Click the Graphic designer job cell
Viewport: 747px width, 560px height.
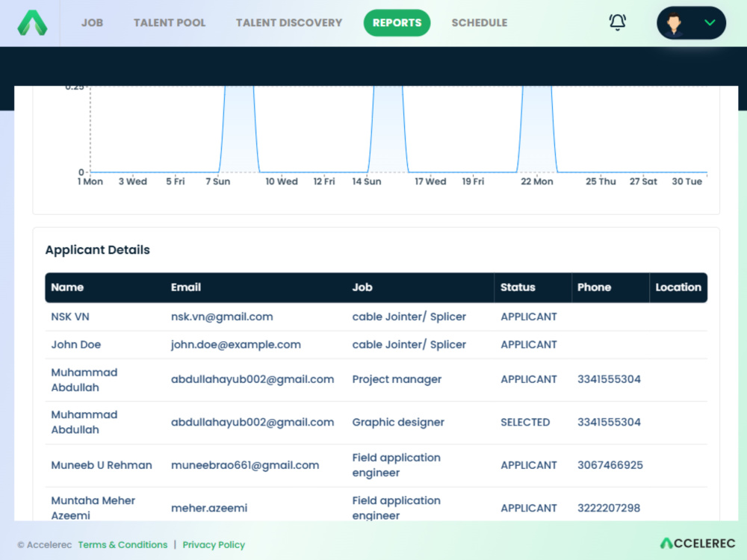click(398, 423)
